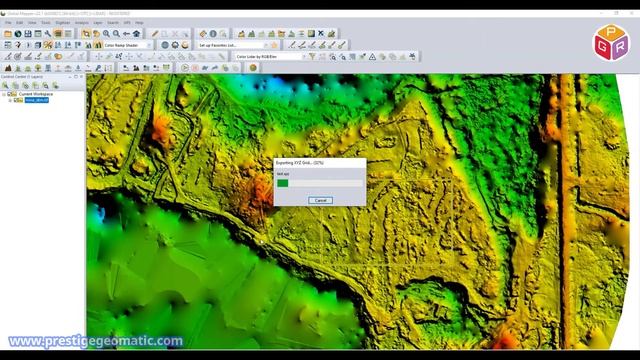This screenshot has width=640, height=360.
Task: Open the Layer menu
Action: [x=98, y=23]
